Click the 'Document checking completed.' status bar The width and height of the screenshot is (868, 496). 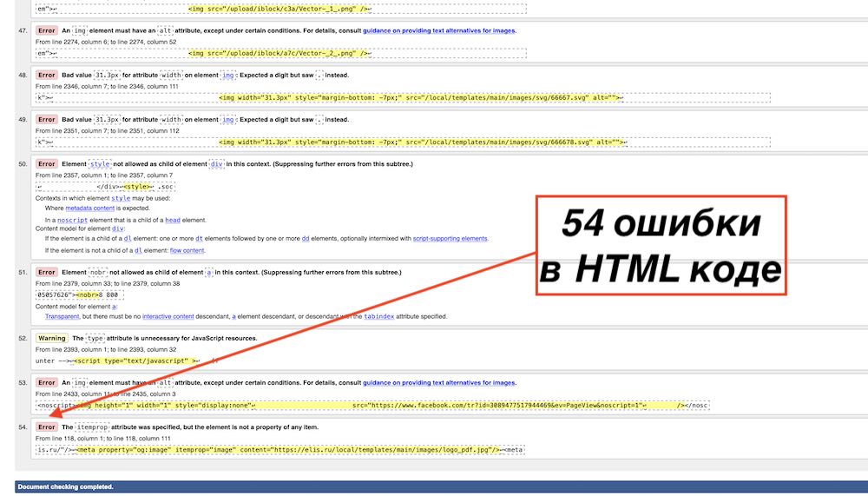pos(441,486)
